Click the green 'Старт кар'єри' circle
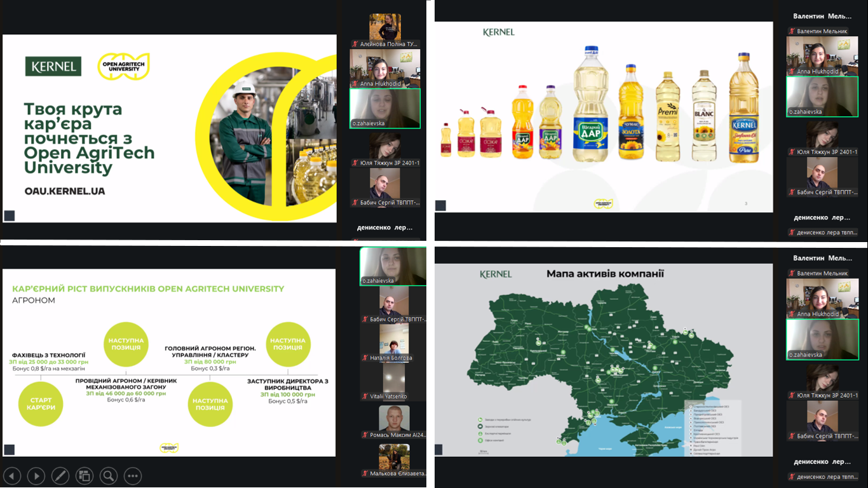The height and width of the screenshot is (488, 868). click(41, 404)
